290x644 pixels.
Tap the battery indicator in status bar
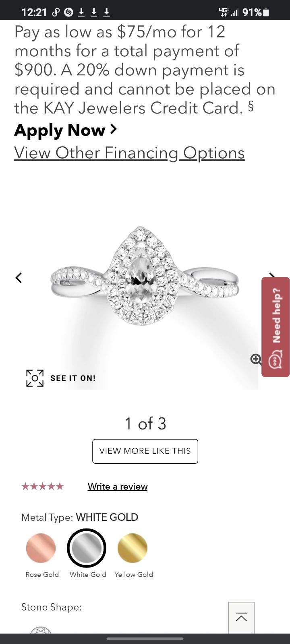(x=266, y=12)
